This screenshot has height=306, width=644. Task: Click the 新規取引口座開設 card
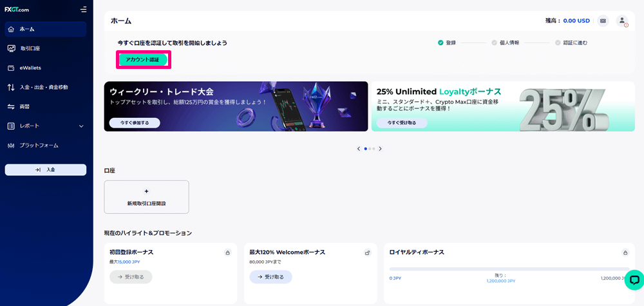tap(147, 197)
